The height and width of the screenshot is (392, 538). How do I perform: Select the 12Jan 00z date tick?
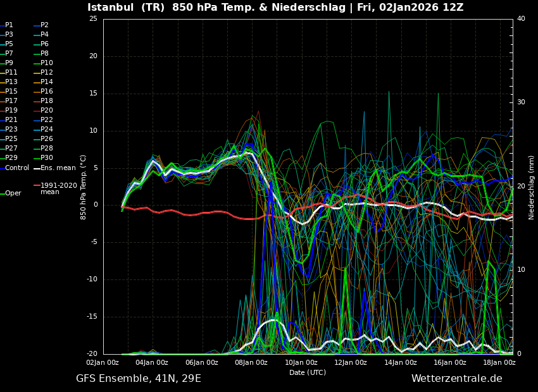pyautogui.click(x=350, y=362)
